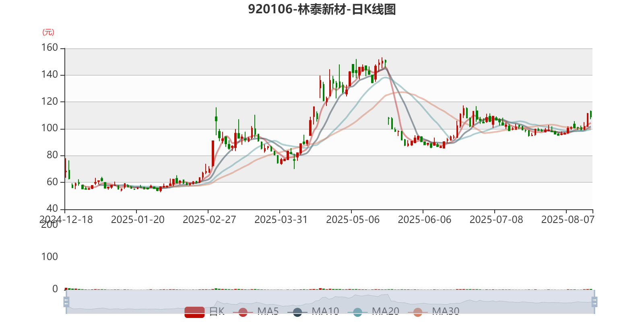Click the 140 price axis label
The width and height of the screenshot is (644, 322).
point(50,74)
